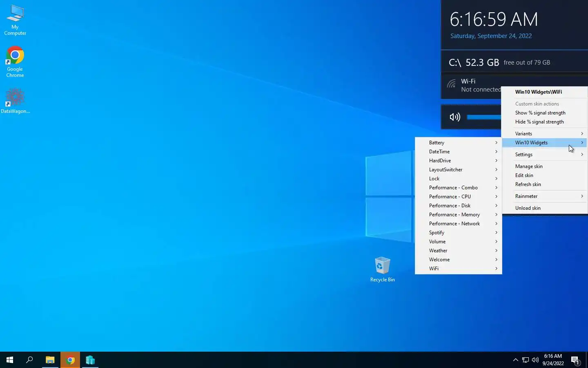
Task: Open Performance - Disk submenu
Action: point(458,206)
